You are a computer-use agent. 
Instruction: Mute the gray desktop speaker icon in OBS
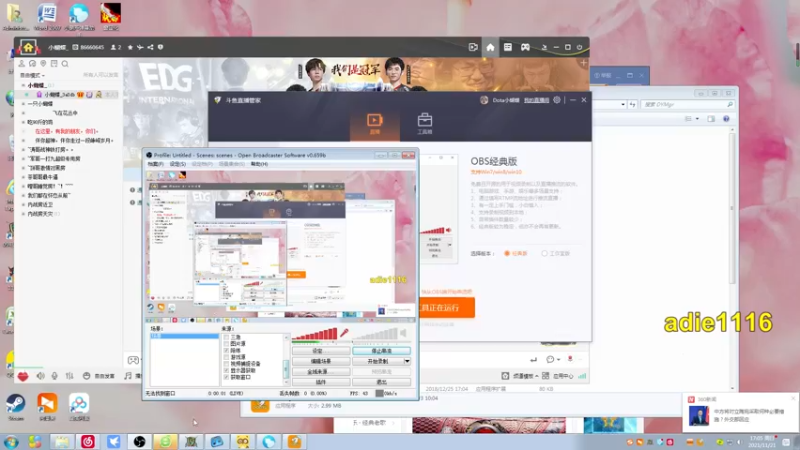[x=403, y=333]
